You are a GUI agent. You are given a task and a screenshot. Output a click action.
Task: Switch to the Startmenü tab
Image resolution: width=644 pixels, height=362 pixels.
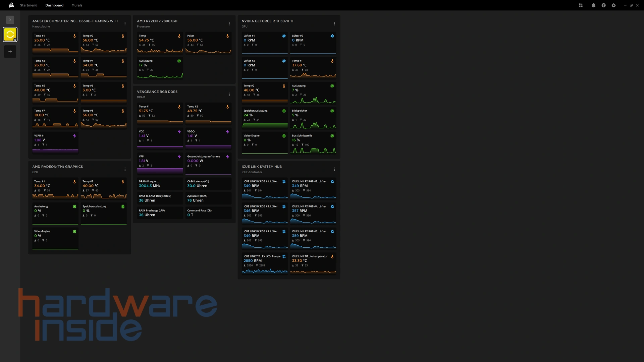(29, 5)
